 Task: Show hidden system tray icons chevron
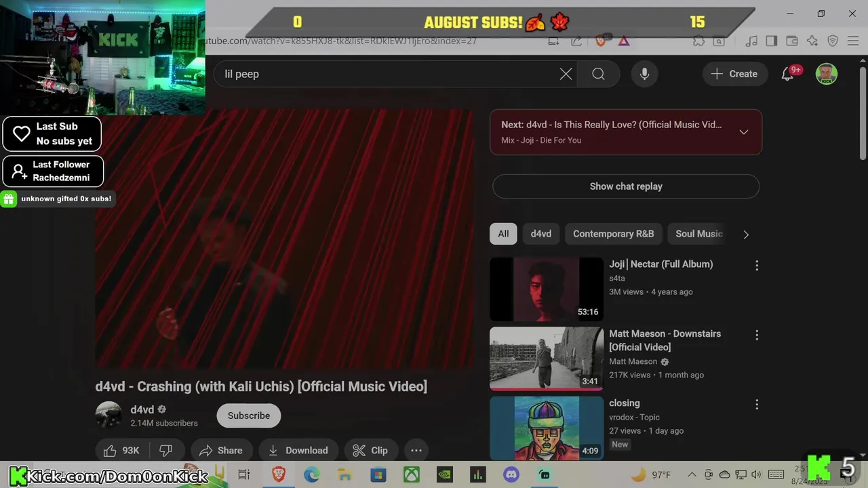coord(692,474)
